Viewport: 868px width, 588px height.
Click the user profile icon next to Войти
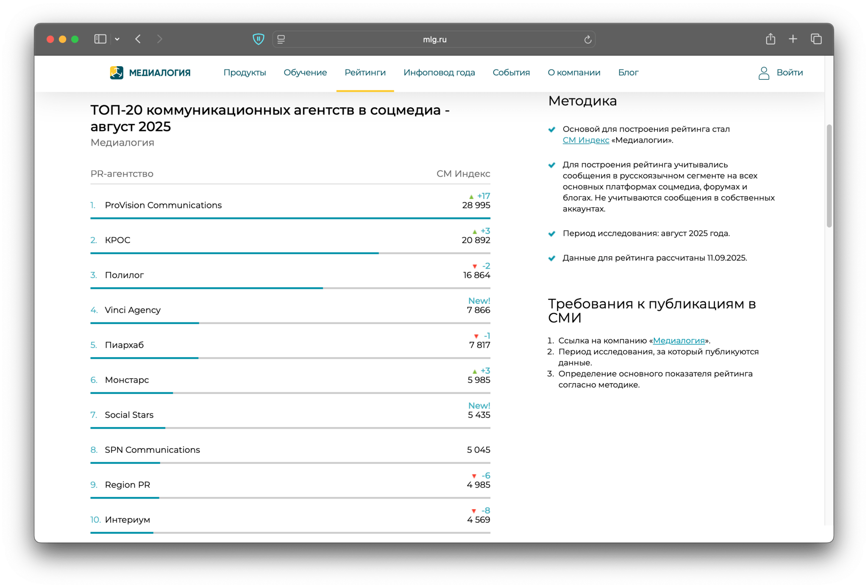pos(763,73)
